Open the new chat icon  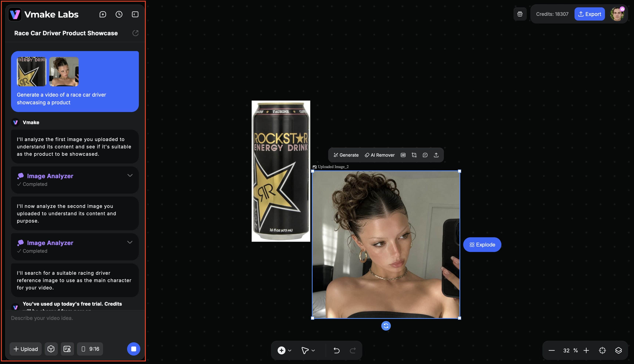(103, 14)
